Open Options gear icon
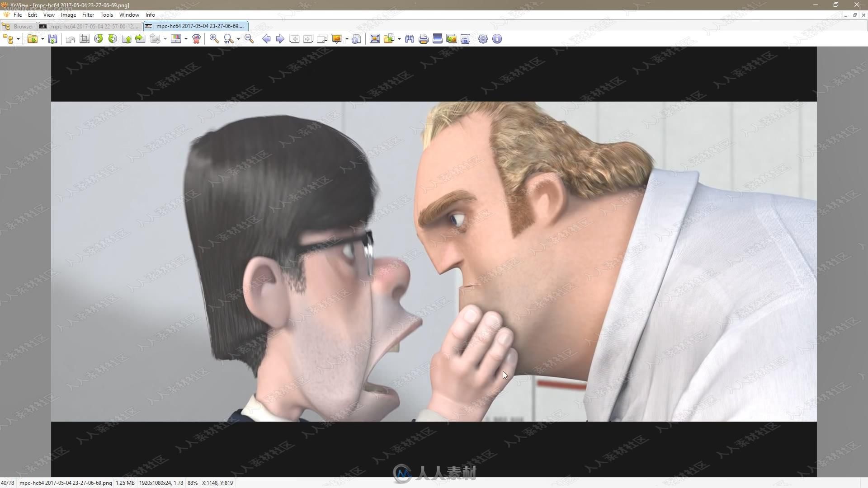The width and height of the screenshot is (868, 488). click(483, 39)
